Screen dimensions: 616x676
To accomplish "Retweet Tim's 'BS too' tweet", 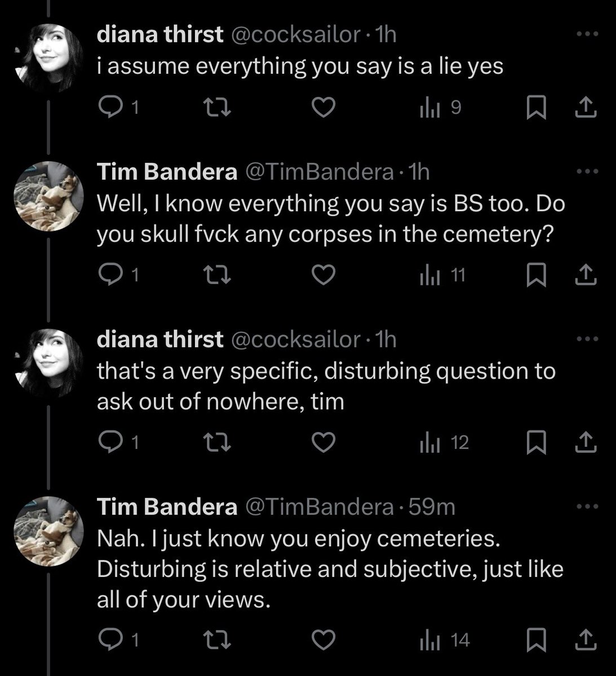I will (x=217, y=275).
